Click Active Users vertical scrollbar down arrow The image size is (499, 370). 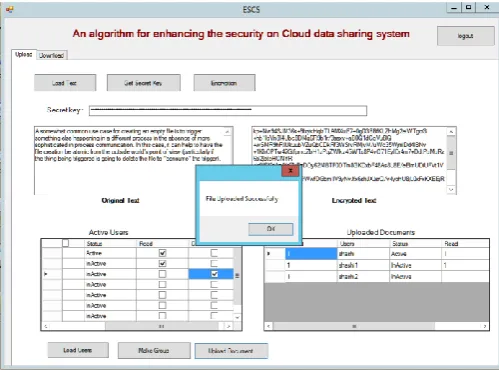[x=237, y=317]
